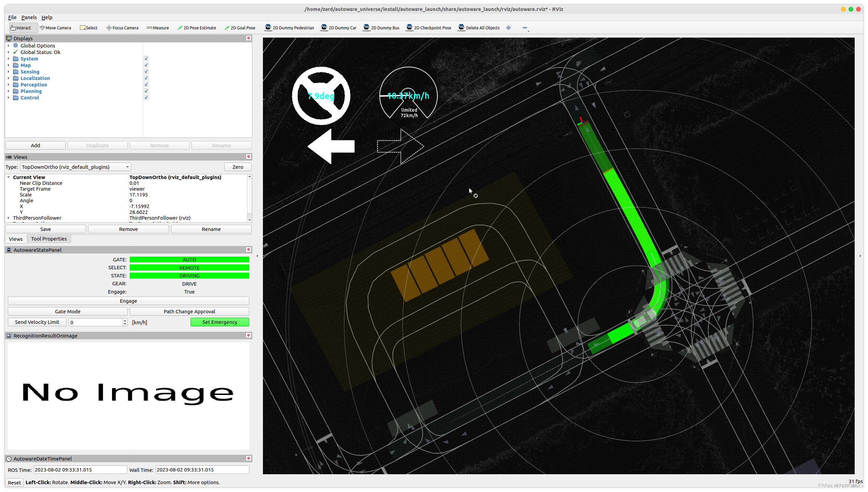Image resolution: width=868 pixels, height=492 pixels.
Task: Uncheck the Perception display checkbox
Action: tap(146, 84)
